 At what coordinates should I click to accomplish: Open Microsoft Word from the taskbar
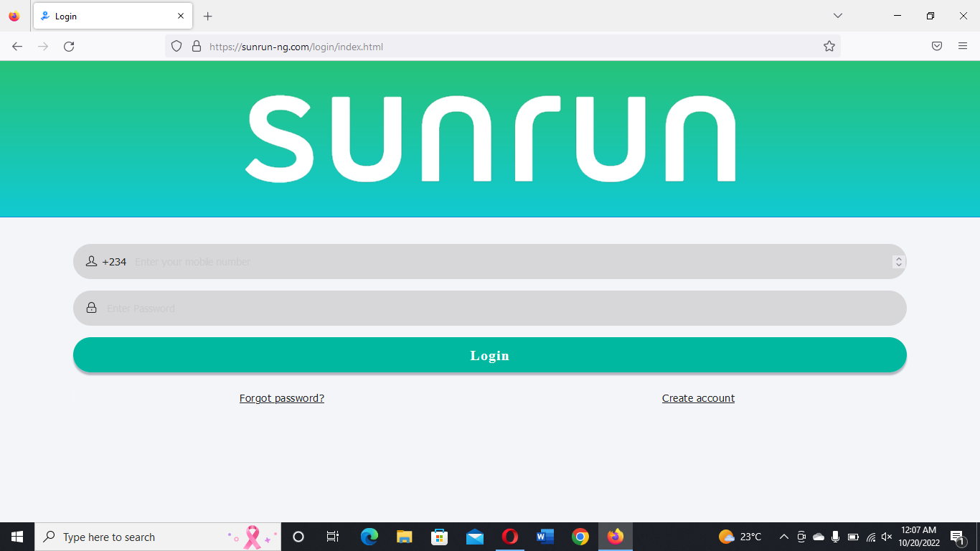[x=545, y=537]
